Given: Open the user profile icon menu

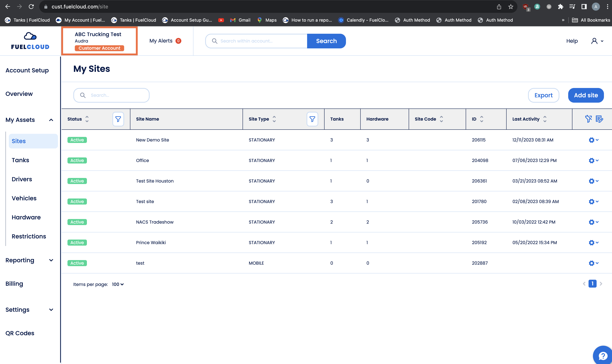Looking at the screenshot, I should click(x=597, y=41).
